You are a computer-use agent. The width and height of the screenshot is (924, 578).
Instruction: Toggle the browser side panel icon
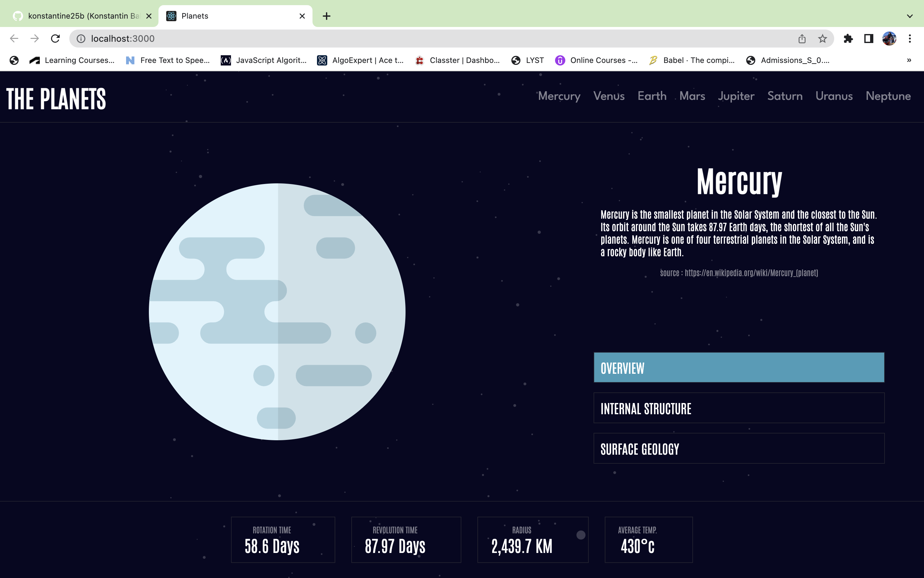click(x=868, y=39)
